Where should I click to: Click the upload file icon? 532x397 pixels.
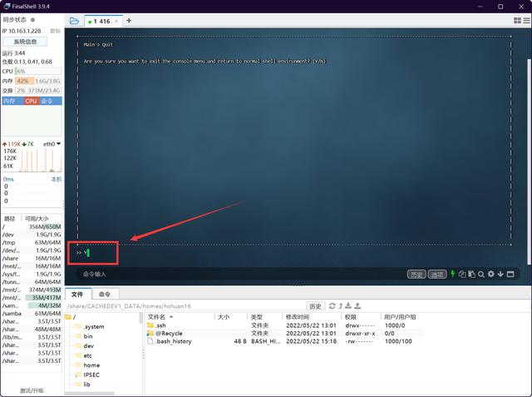pos(357,306)
